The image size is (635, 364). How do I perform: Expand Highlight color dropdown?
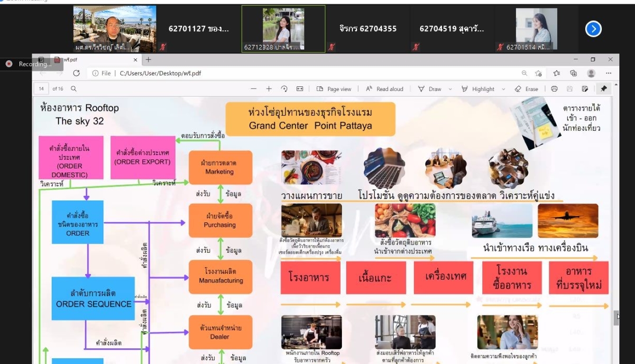click(503, 89)
